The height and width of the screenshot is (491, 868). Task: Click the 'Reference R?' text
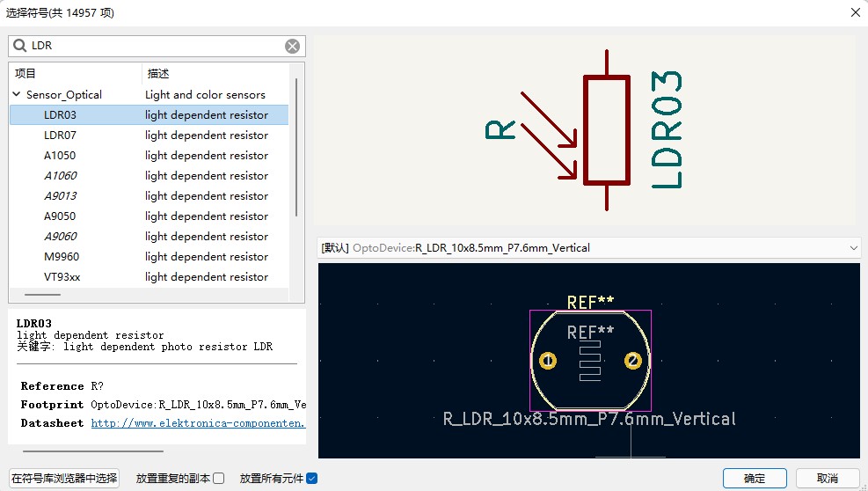point(62,385)
